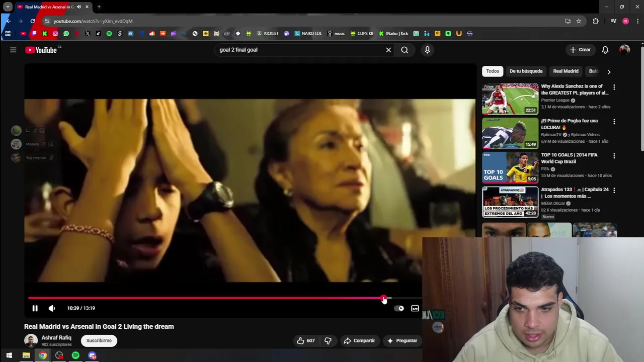Bookmark this page with star icon
644x362 pixels.
(579, 21)
